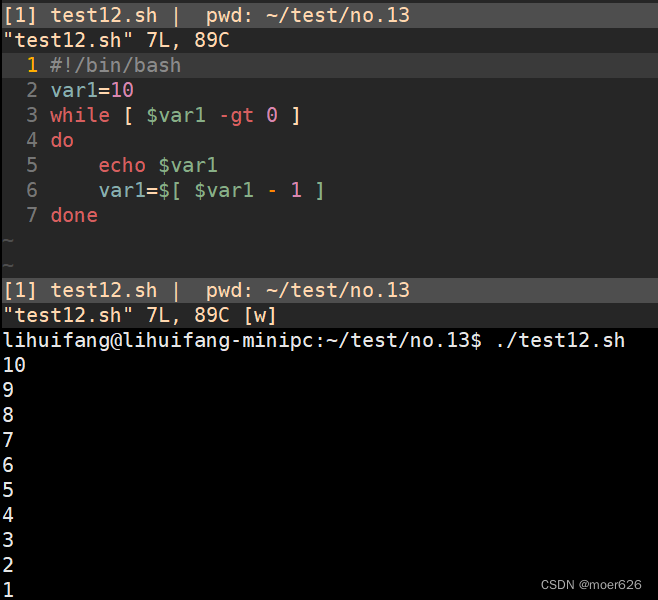Screen dimensions: 658x600
Task: Click the done keyword on line 7
Action: coord(74,215)
